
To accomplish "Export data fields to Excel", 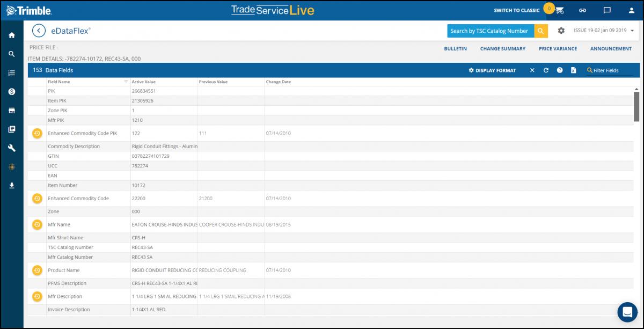I will [x=573, y=70].
